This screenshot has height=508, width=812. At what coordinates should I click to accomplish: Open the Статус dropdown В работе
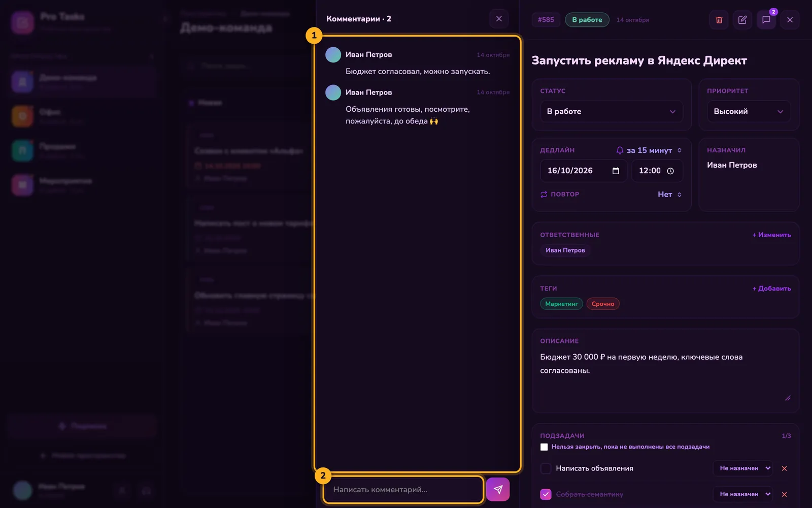click(612, 111)
